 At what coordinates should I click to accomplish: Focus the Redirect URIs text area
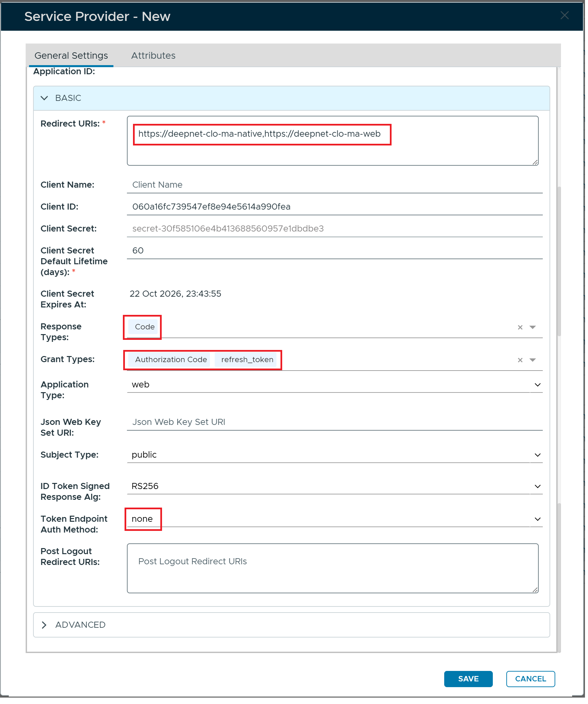[x=333, y=141]
